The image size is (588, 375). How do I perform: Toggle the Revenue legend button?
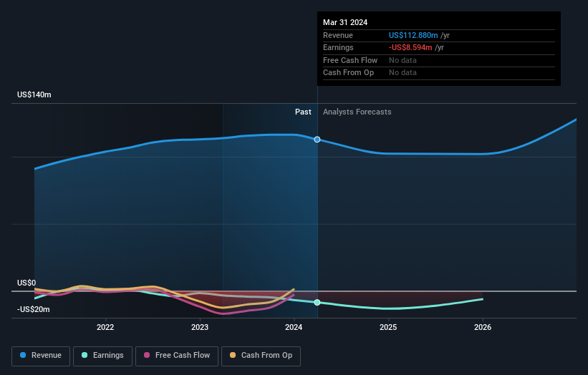(x=41, y=356)
